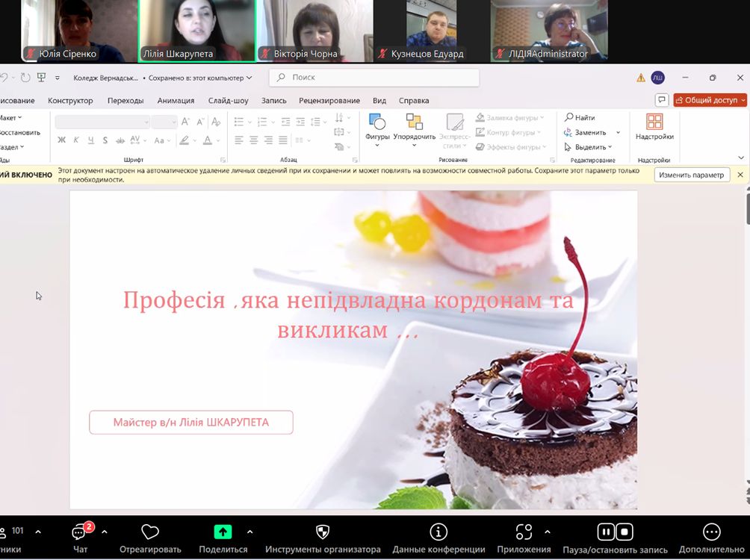Viewport: 750px width, 560px height.
Task: Expand share options arrow beside Поделиться
Action: pos(250,532)
